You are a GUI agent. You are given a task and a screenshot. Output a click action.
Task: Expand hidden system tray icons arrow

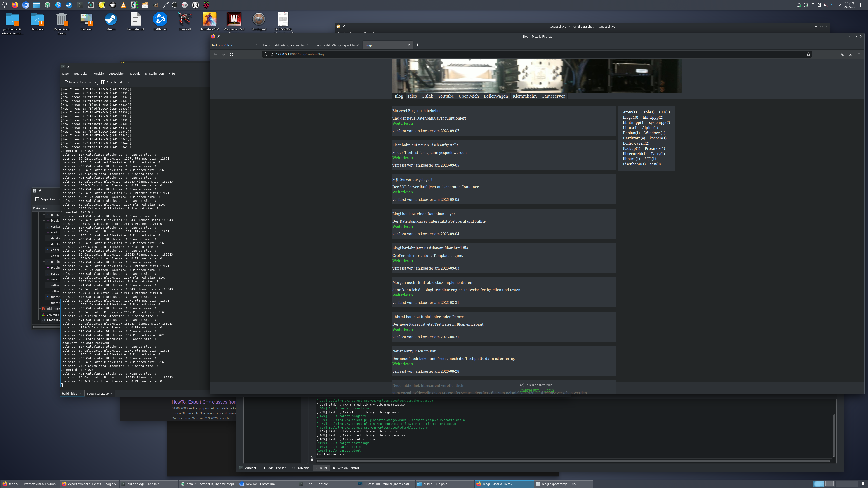839,5
